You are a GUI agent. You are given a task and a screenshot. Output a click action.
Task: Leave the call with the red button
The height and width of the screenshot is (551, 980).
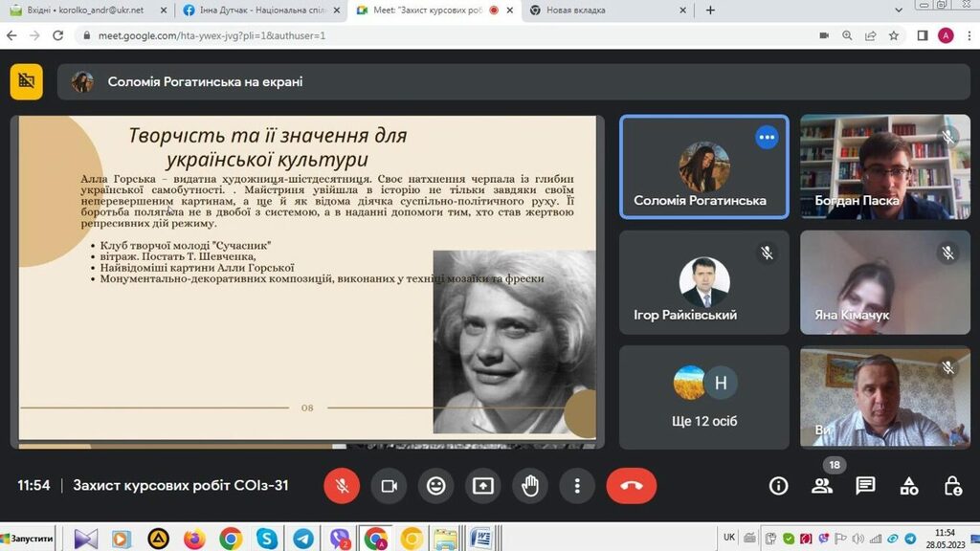click(631, 486)
